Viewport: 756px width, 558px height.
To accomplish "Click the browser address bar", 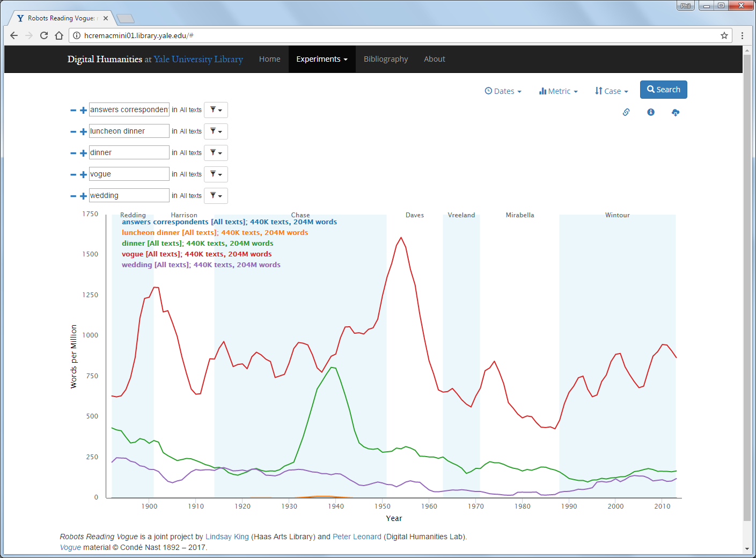I will pyautogui.click(x=400, y=35).
